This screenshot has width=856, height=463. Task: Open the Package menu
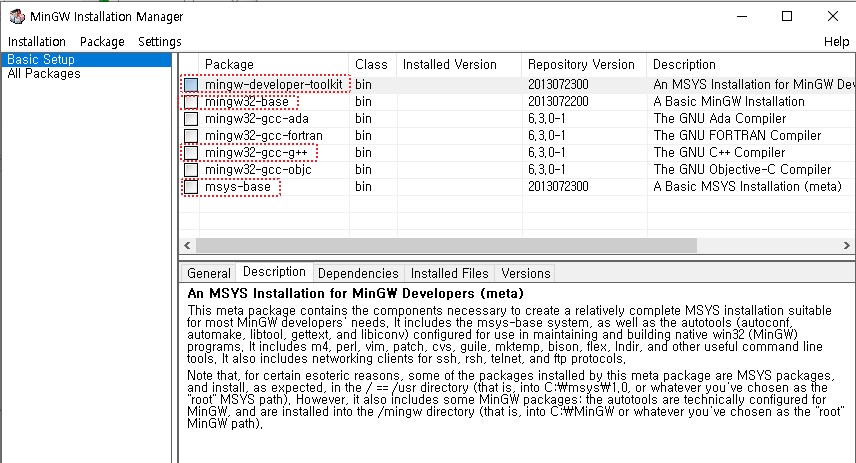pyautogui.click(x=102, y=41)
